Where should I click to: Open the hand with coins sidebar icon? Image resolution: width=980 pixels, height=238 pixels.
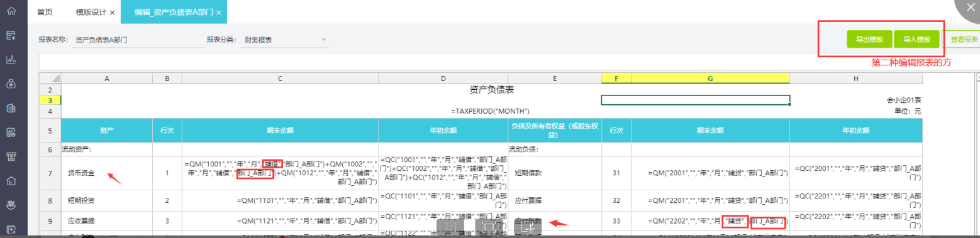[x=11, y=205]
